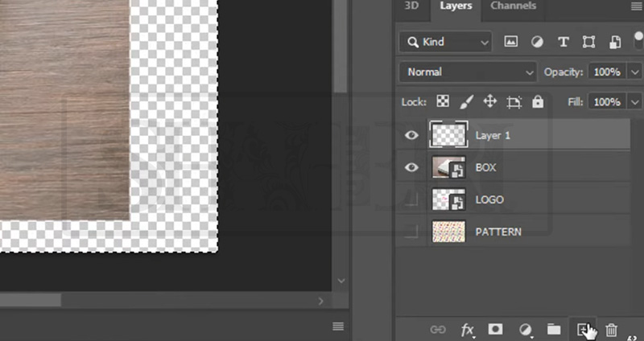Add a layer mask
Image resolution: width=644 pixels, height=341 pixels.
pyautogui.click(x=496, y=330)
